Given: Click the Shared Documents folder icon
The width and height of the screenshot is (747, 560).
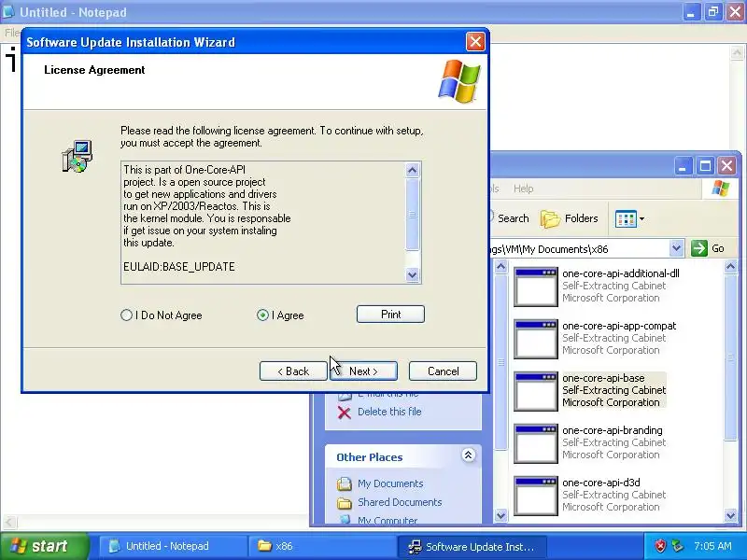Looking at the screenshot, I should click(x=344, y=502).
